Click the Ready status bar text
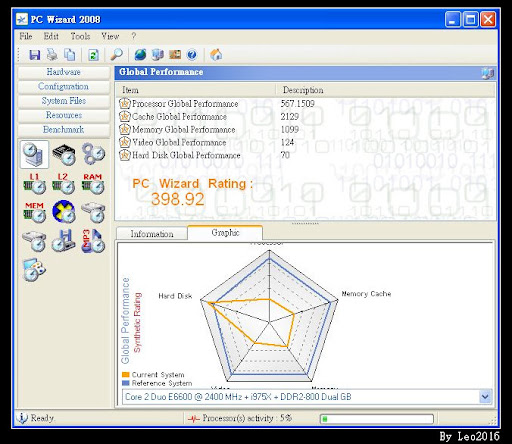 tap(42, 418)
